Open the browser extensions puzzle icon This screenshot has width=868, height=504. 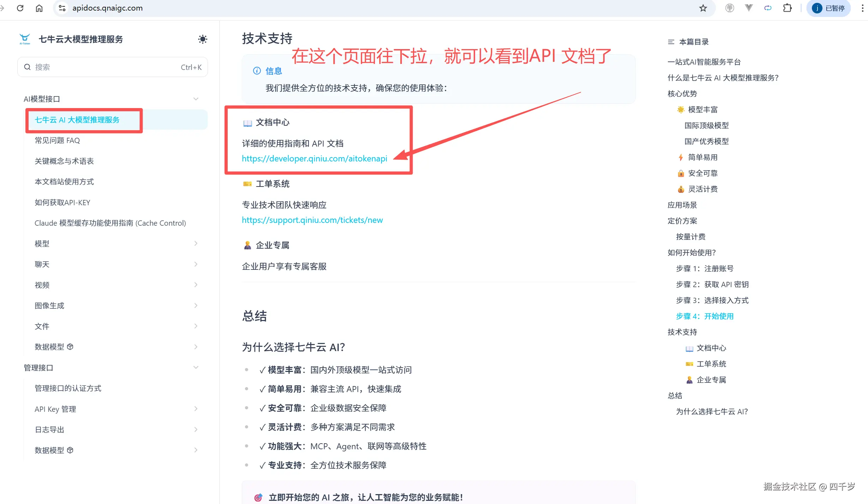(x=787, y=8)
